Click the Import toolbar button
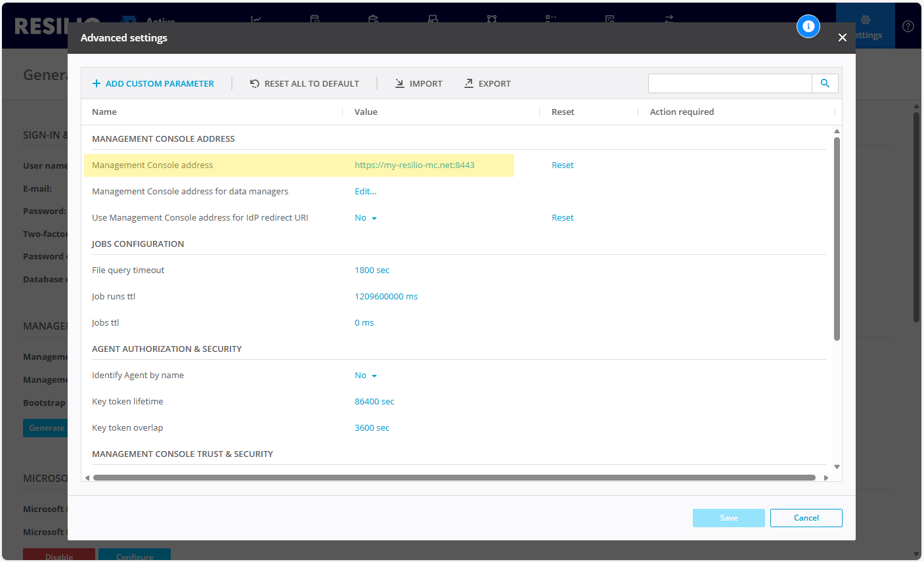Viewport: 924px width, 562px height. [418, 83]
